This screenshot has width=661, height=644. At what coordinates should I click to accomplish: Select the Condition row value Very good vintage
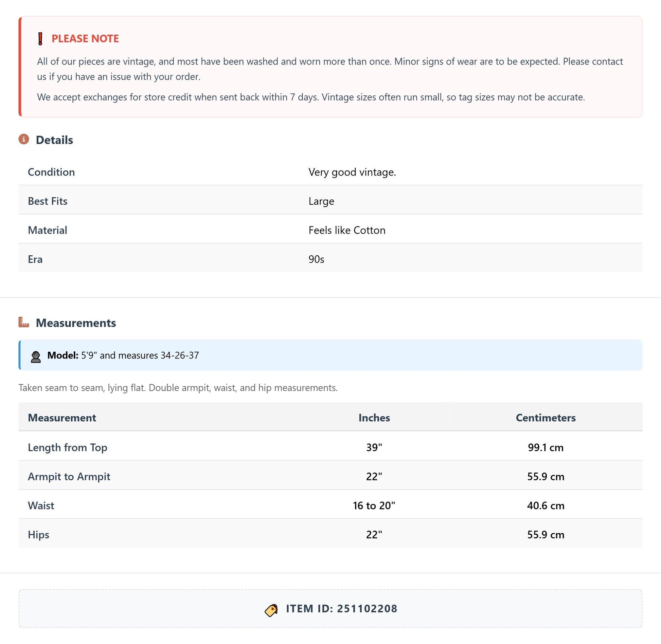pos(352,172)
